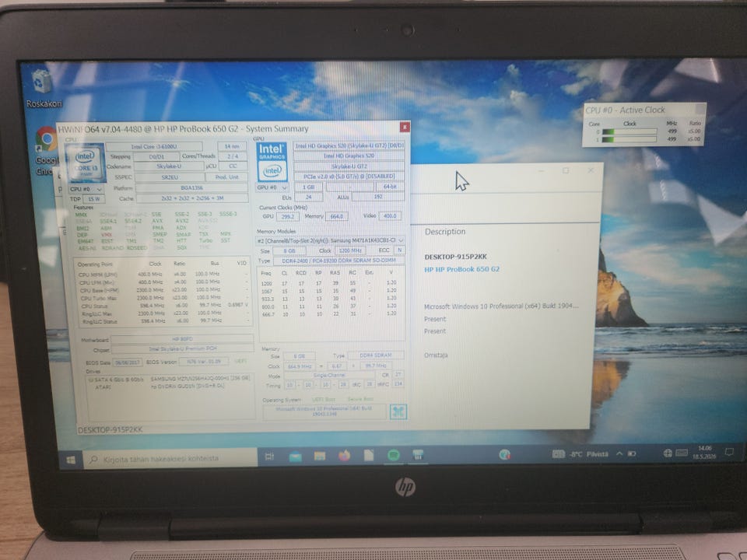This screenshot has height=560, width=747.
Task: Open network globe icon in tray
Action: coord(668,453)
